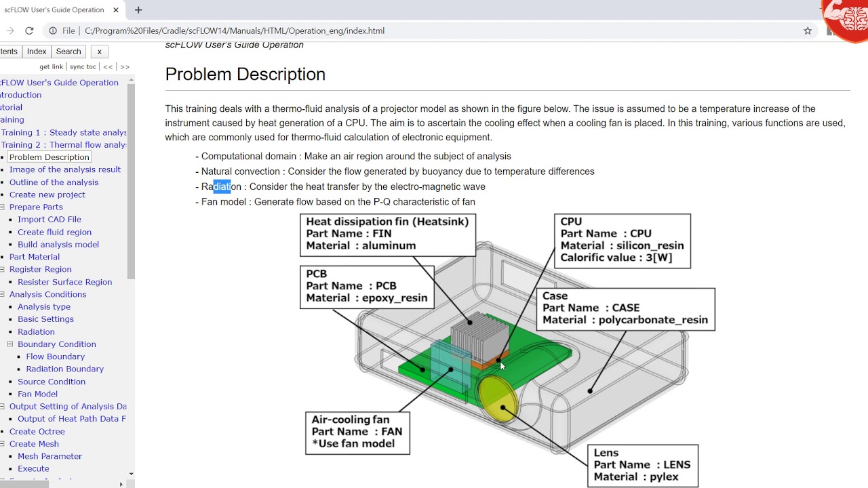Go to next topic with >> button

pyautogui.click(x=124, y=66)
